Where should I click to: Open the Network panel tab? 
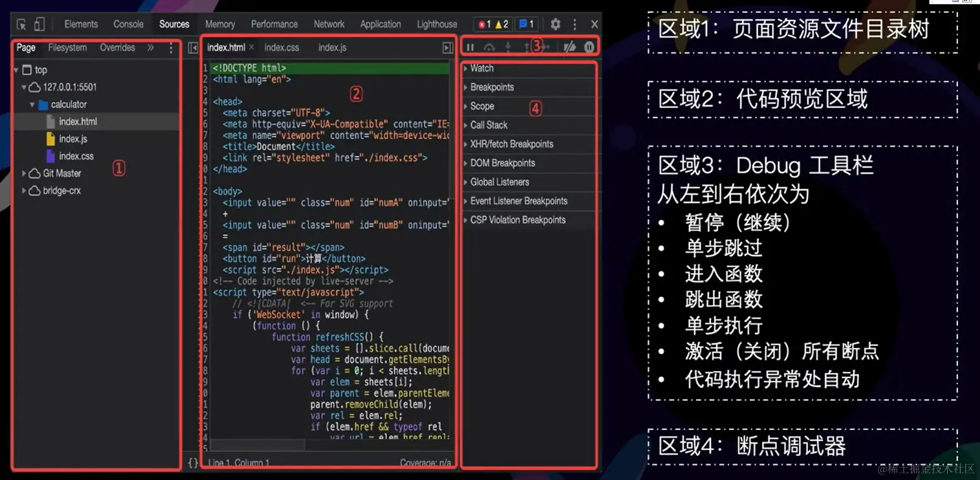tap(329, 24)
